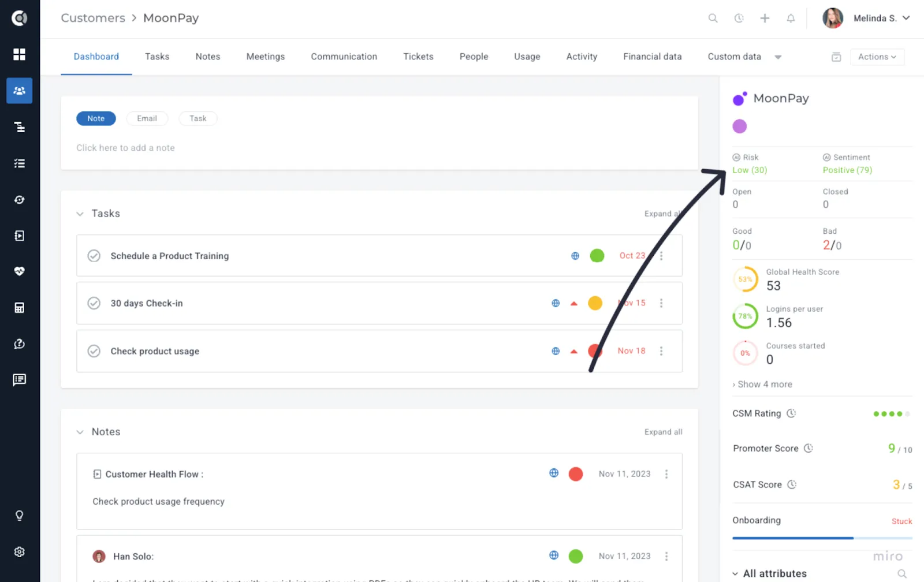Open the notifications bell
Viewport: 924px width, 582px height.
coord(791,18)
